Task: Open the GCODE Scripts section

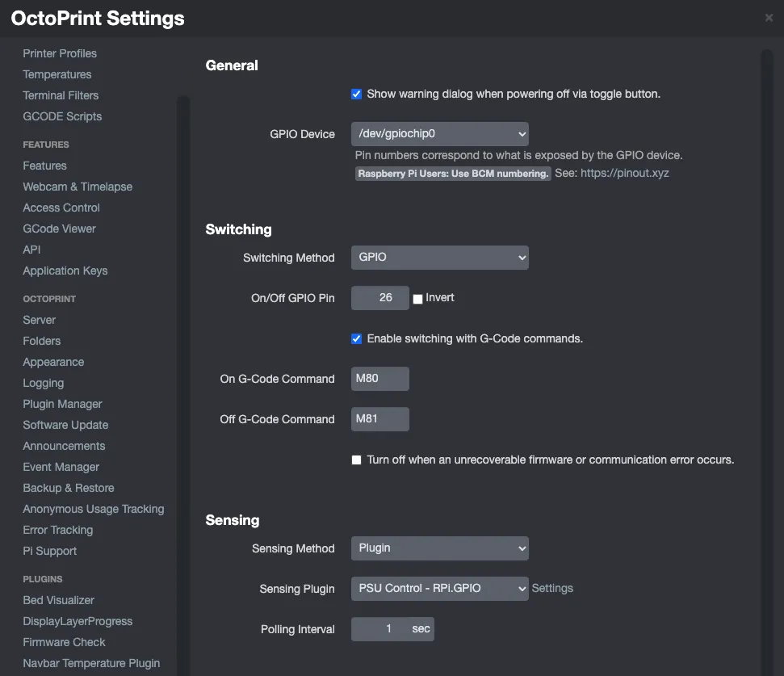Action: click(62, 115)
